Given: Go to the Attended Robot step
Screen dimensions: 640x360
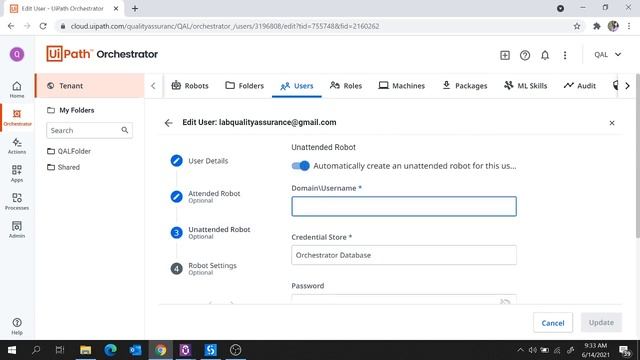Looking at the screenshot, I should coord(205,196).
